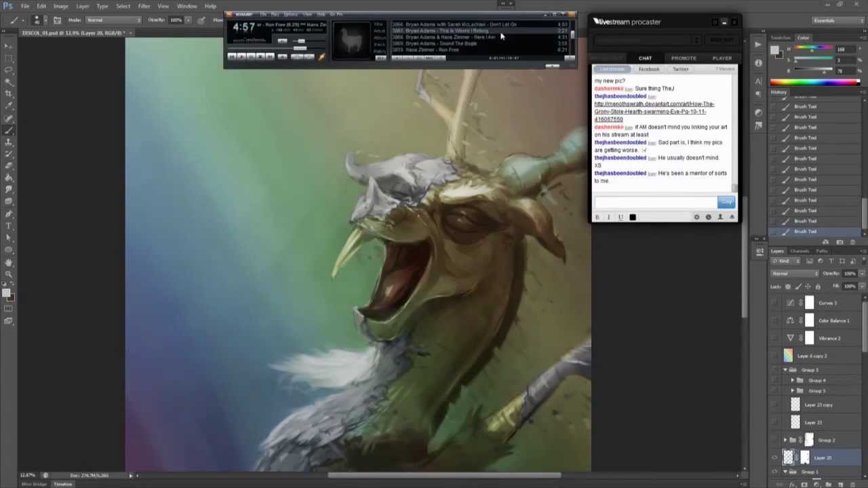Switch to the Hand tool

coord(8,262)
